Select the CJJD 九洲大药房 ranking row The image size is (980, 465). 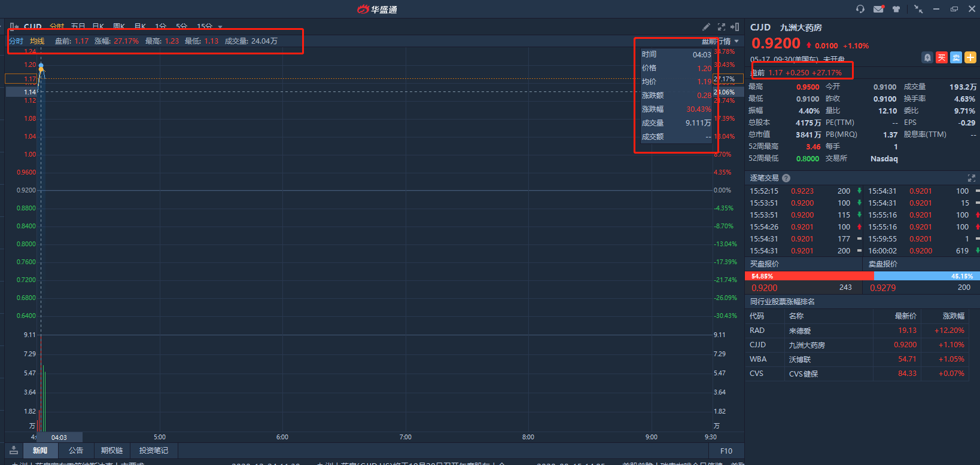[x=857, y=345]
